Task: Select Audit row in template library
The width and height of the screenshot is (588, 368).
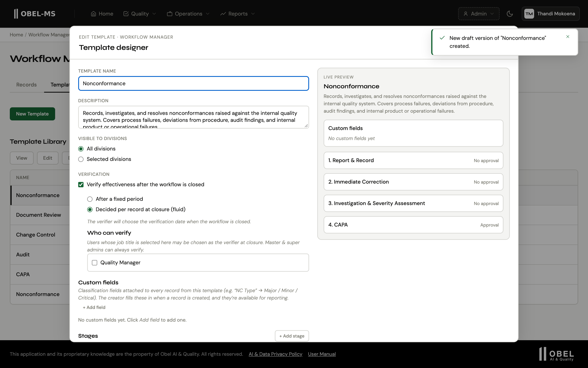Action: (40, 255)
